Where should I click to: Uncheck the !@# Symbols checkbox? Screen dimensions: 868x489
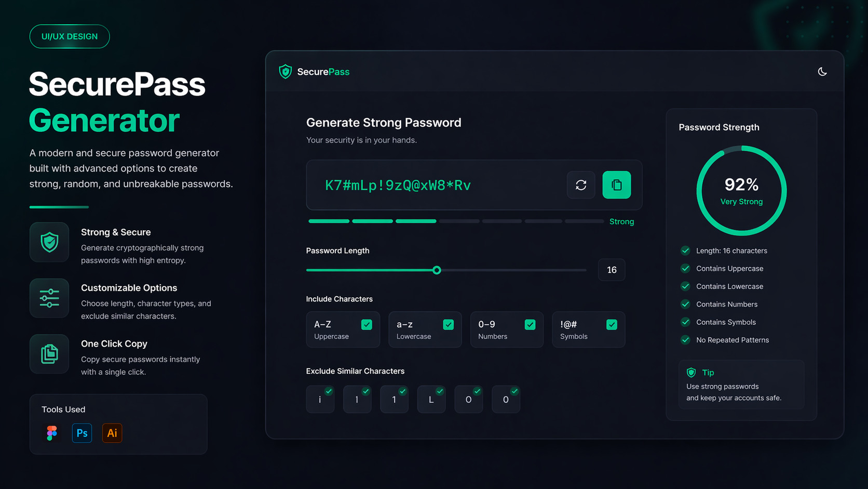point(612,324)
